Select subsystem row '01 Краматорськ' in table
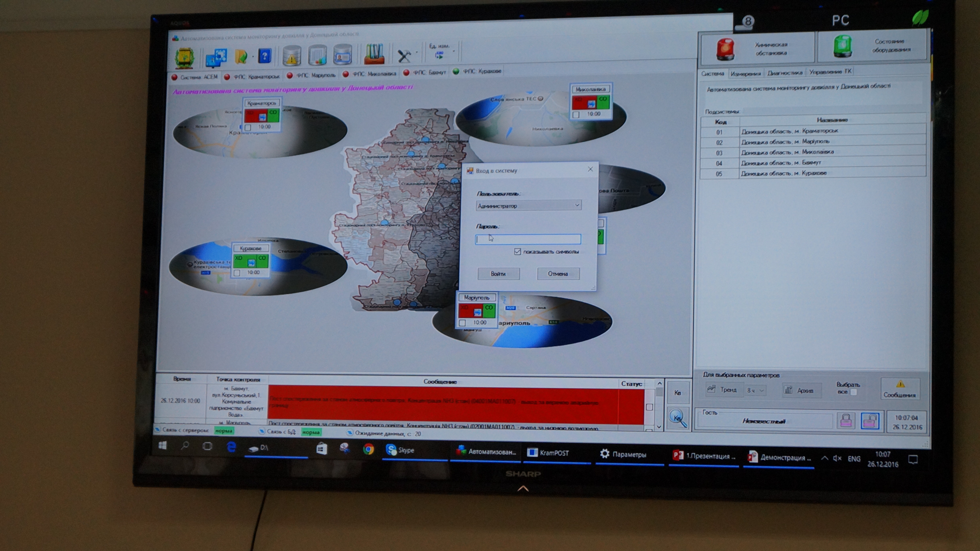The height and width of the screenshot is (551, 980). point(813,131)
